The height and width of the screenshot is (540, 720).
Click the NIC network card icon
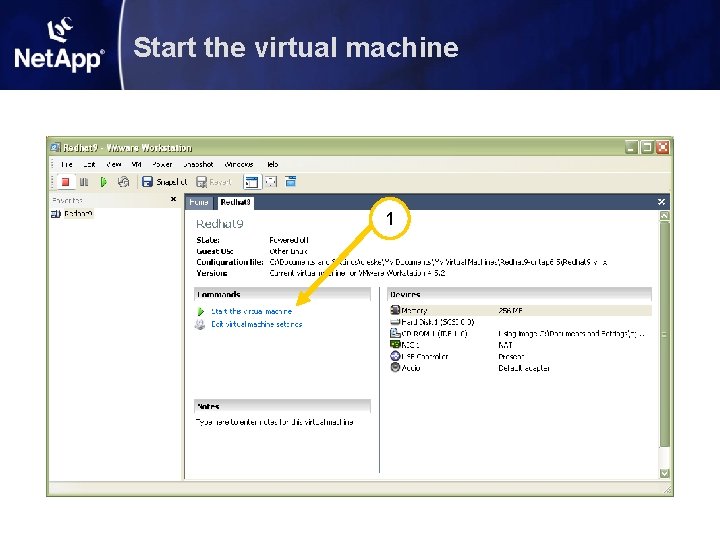coord(395,344)
